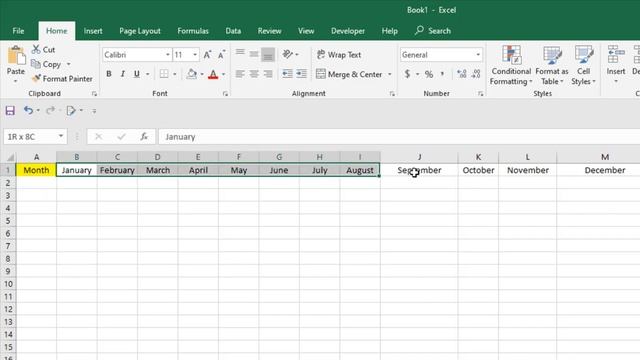Screen dimensions: 640x360
Task: Switch to the Formulas tab
Action: [193, 31]
